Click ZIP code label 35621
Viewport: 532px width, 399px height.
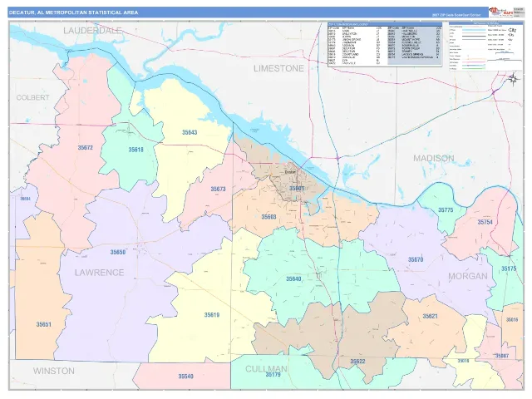(x=430, y=316)
